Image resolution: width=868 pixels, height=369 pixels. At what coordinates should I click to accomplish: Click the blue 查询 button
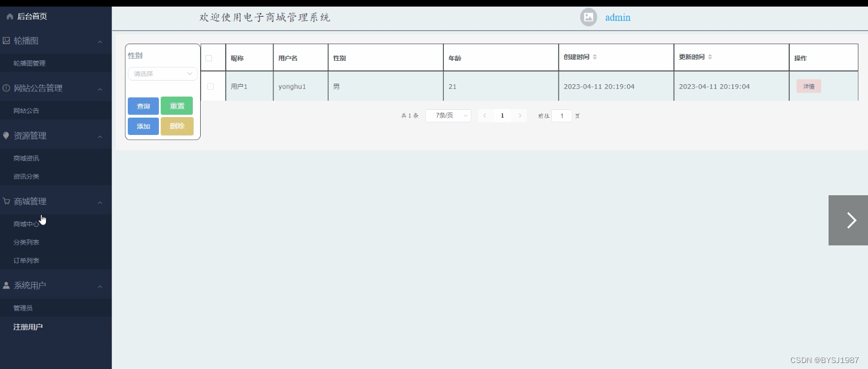(143, 106)
